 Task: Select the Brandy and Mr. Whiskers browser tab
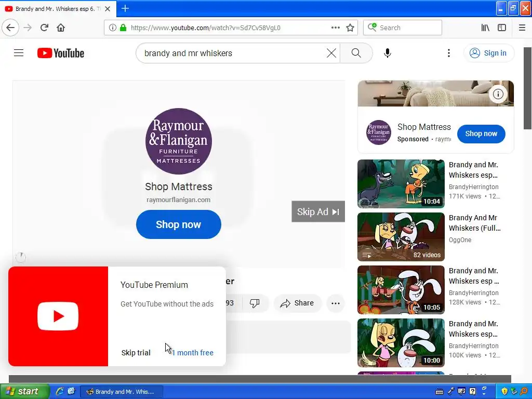tap(58, 9)
